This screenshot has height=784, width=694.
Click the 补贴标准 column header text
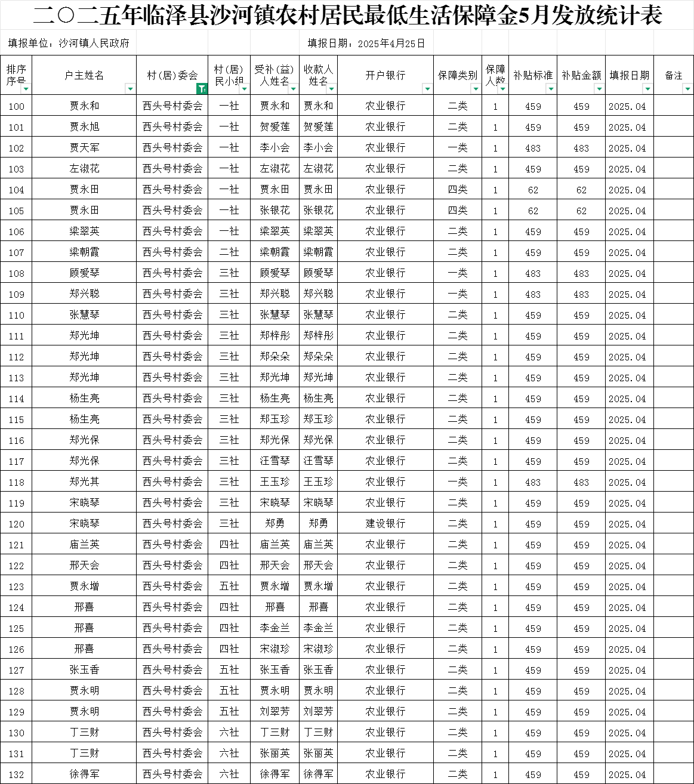(533, 75)
